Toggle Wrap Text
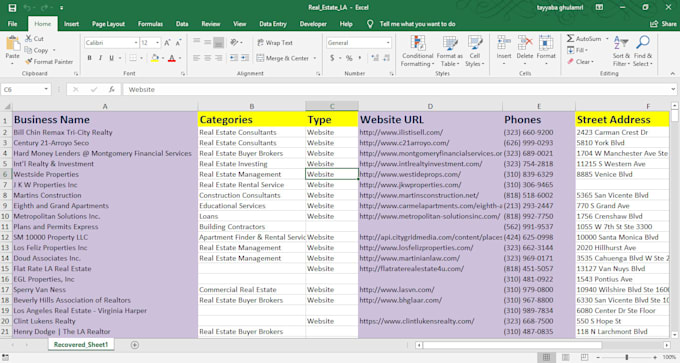 pyautogui.click(x=275, y=43)
